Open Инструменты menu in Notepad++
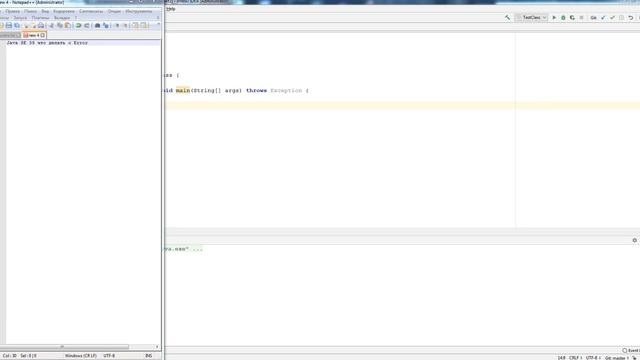640x360 pixels. point(139,11)
